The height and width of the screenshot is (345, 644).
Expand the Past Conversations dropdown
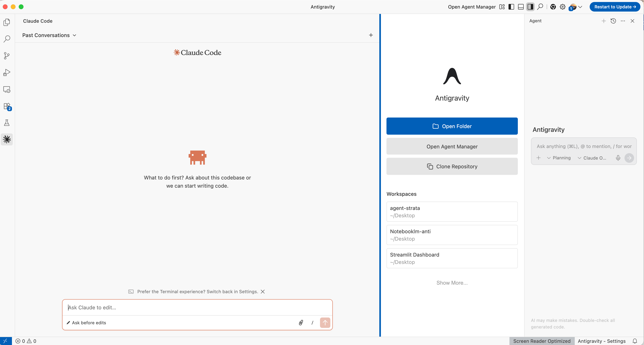tap(49, 35)
